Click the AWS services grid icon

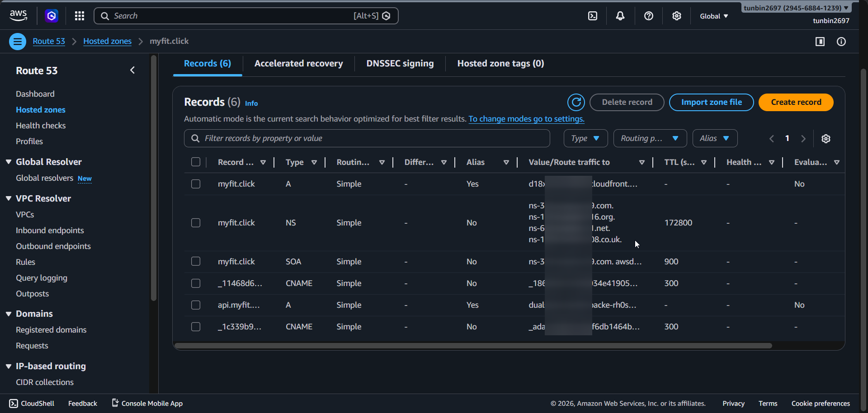[80, 16]
